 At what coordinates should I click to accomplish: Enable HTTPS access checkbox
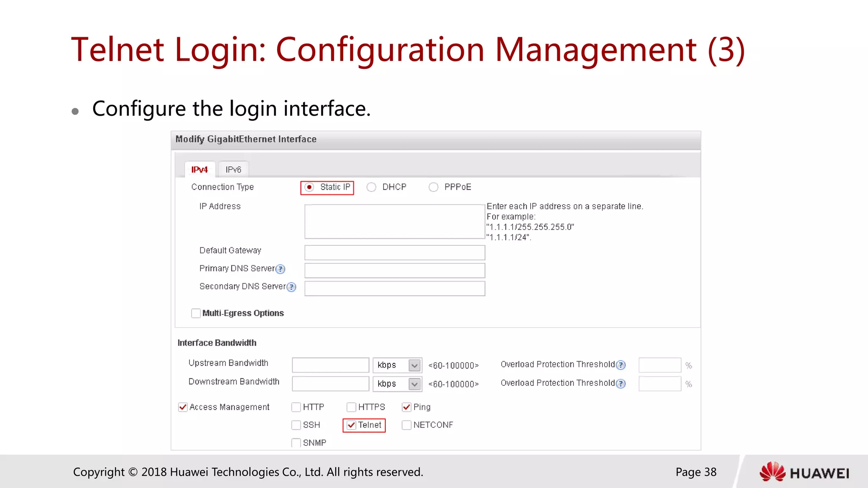[351, 407]
